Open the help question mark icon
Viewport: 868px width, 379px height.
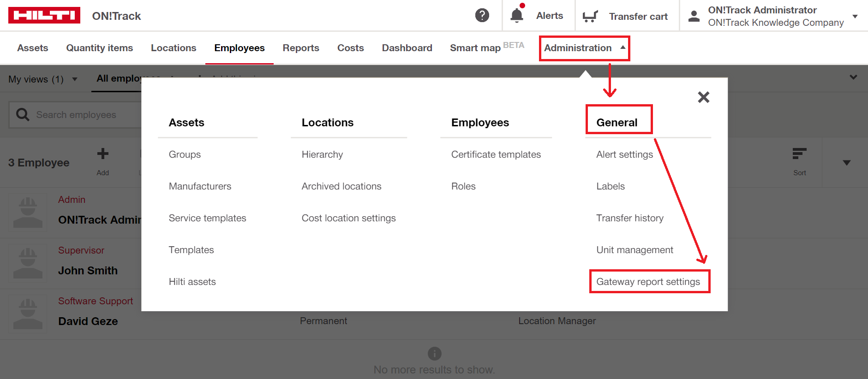482,15
